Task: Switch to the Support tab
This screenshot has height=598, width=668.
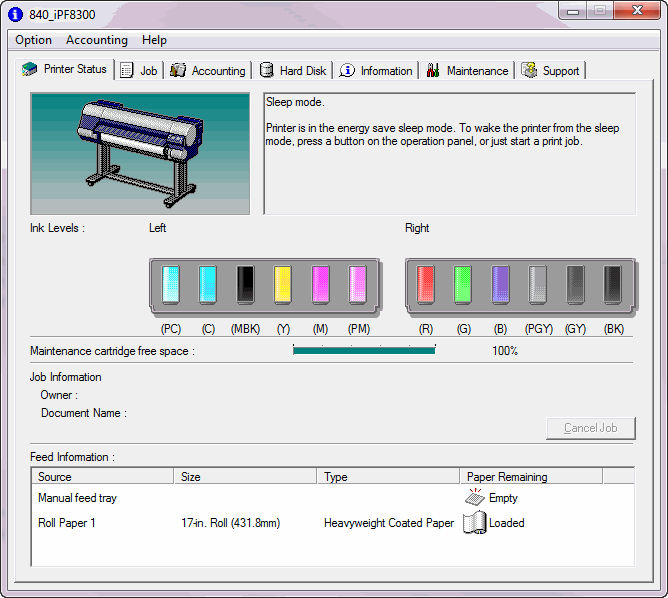Action: coord(550,71)
